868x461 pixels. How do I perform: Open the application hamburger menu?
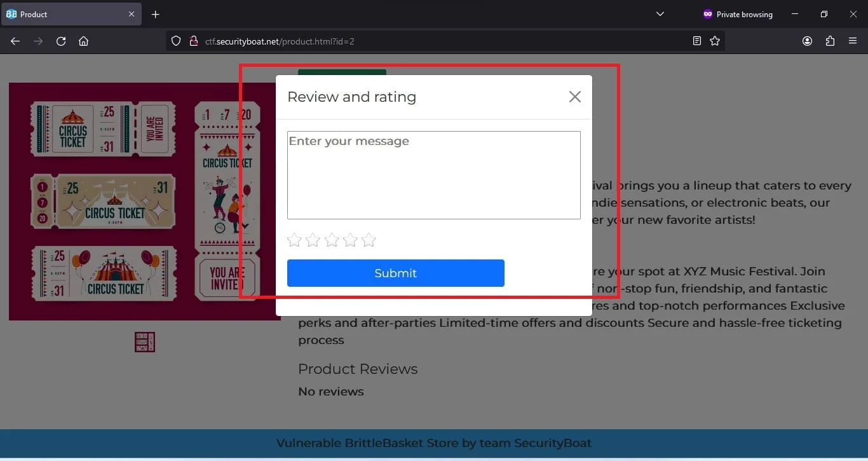853,41
